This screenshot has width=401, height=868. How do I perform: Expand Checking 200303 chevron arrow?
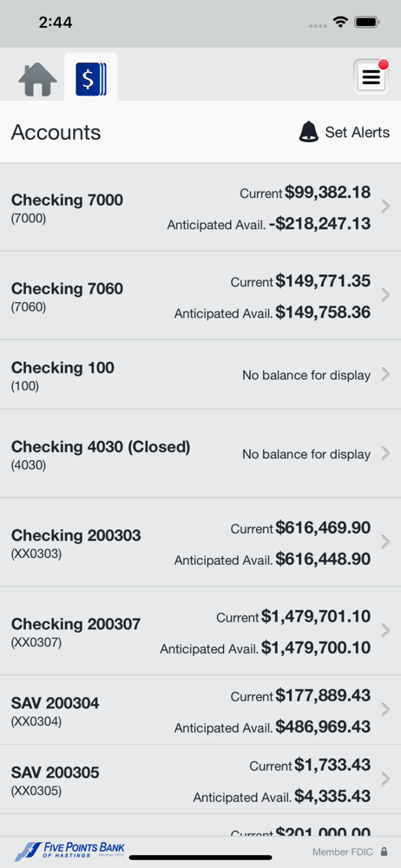[385, 542]
